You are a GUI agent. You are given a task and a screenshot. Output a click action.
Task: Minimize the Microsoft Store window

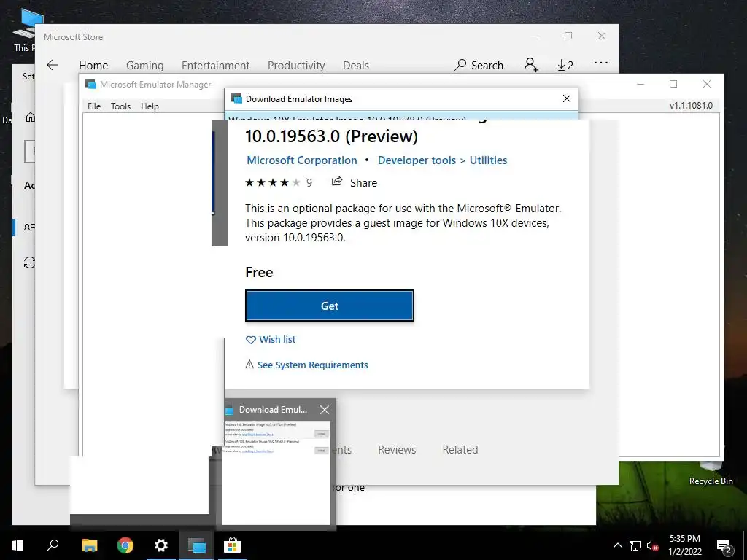pyautogui.click(x=535, y=36)
